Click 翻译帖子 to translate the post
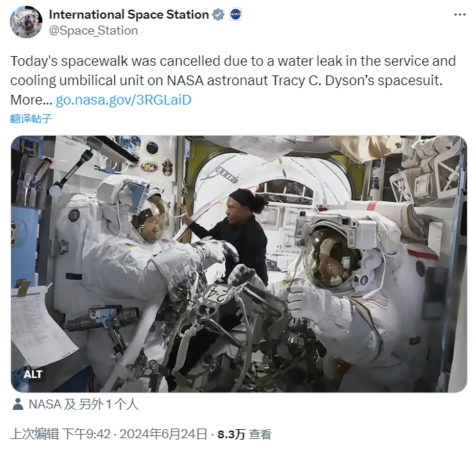Image resolution: width=476 pixels, height=450 pixels. pyautogui.click(x=31, y=118)
